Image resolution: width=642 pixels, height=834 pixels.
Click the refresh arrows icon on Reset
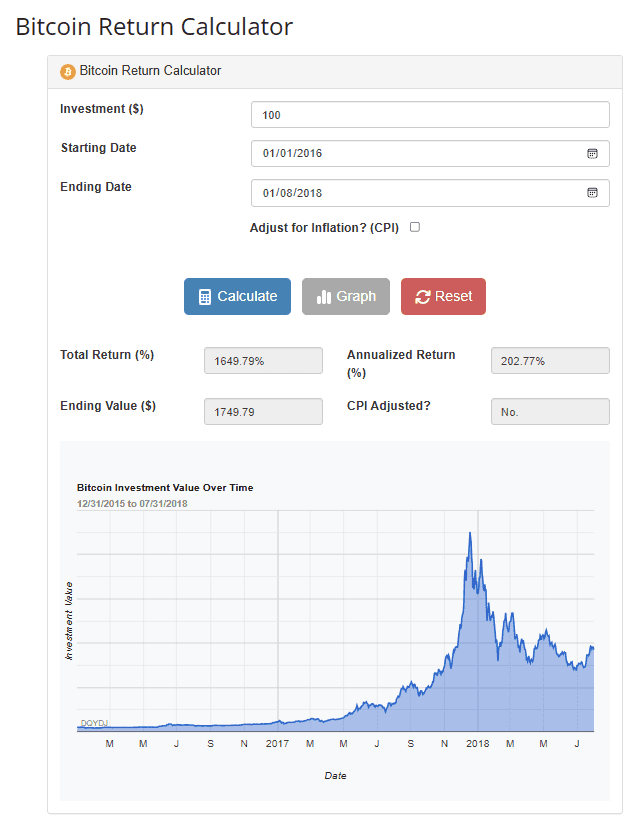[x=422, y=297]
